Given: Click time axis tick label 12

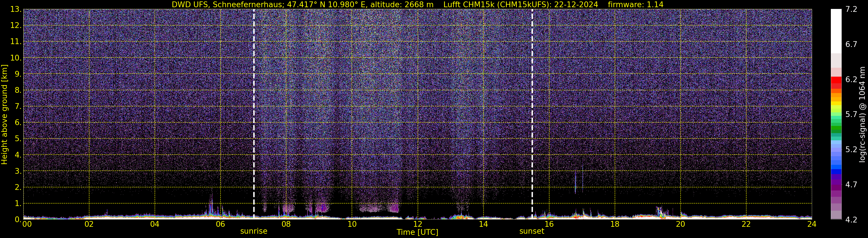Looking at the screenshot, I should point(417,224).
